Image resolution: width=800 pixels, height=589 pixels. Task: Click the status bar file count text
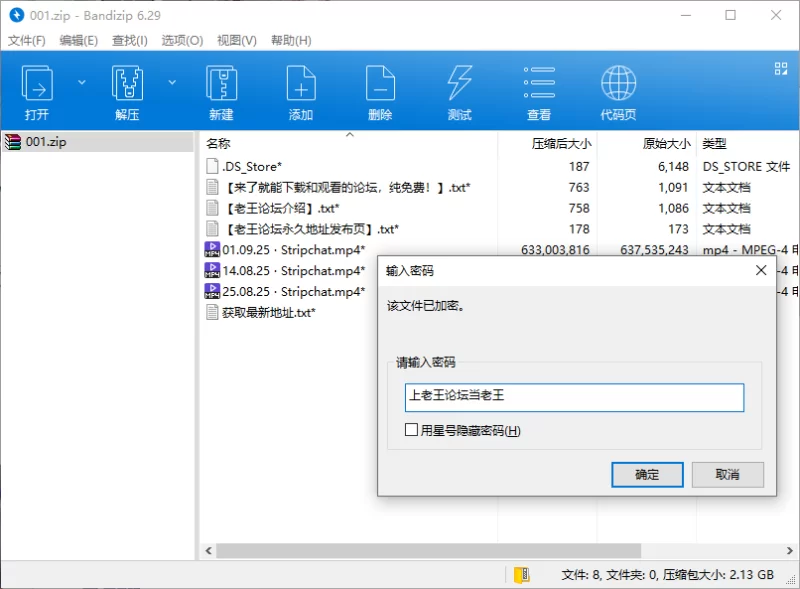[667, 575]
